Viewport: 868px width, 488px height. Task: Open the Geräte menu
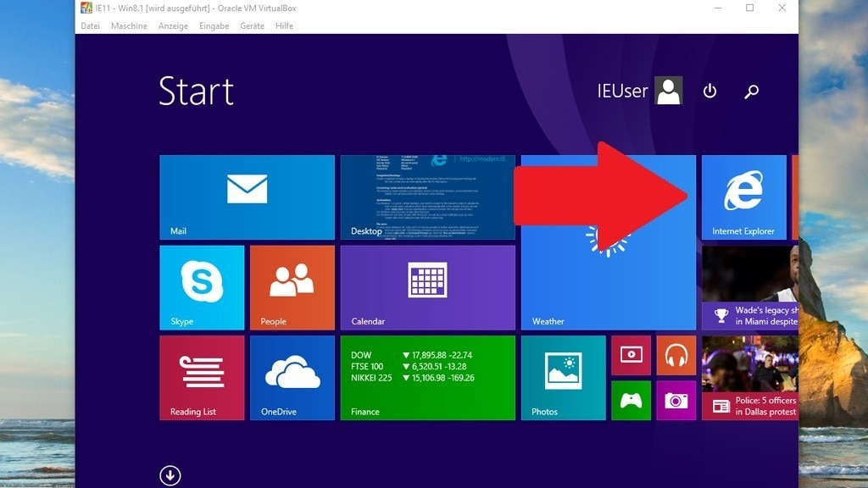[x=252, y=26]
